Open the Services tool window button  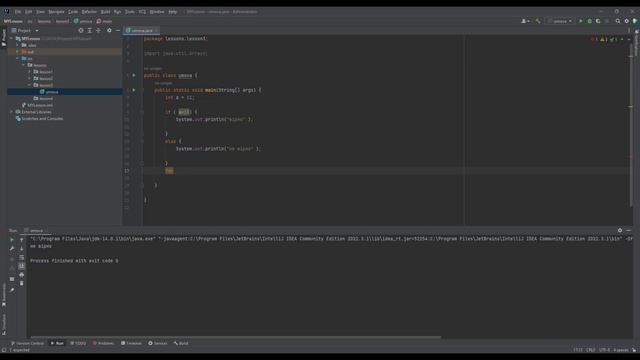pos(158,344)
